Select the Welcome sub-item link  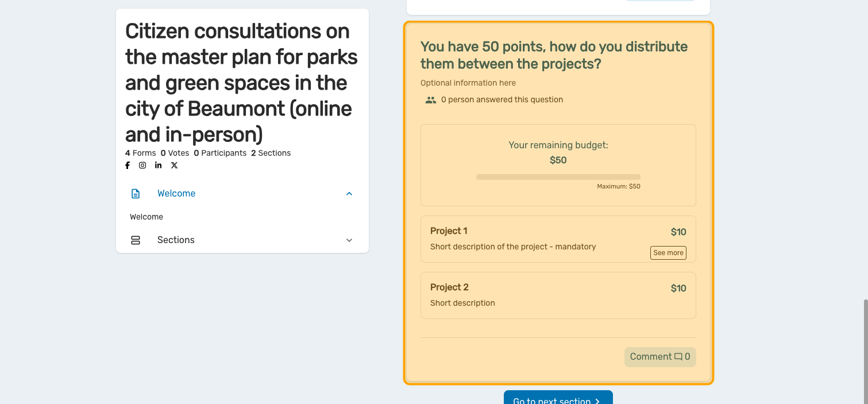click(146, 217)
